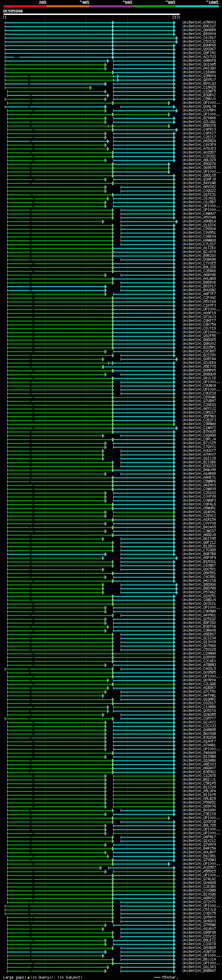Image resolution: width=222 pixels, height=980 pixels.
Task: Select the UniRef100_Q1PZ31 label
Action: pyautogui.click(x=199, y=194)
